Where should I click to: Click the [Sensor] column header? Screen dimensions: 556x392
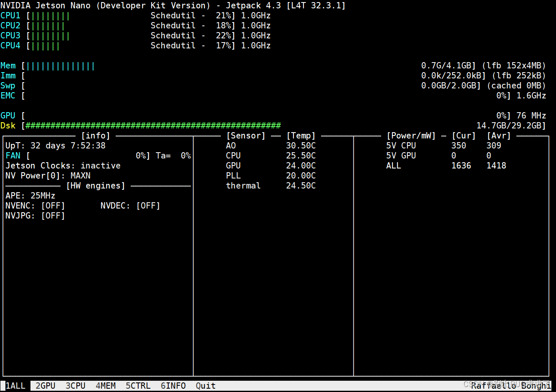(x=246, y=136)
